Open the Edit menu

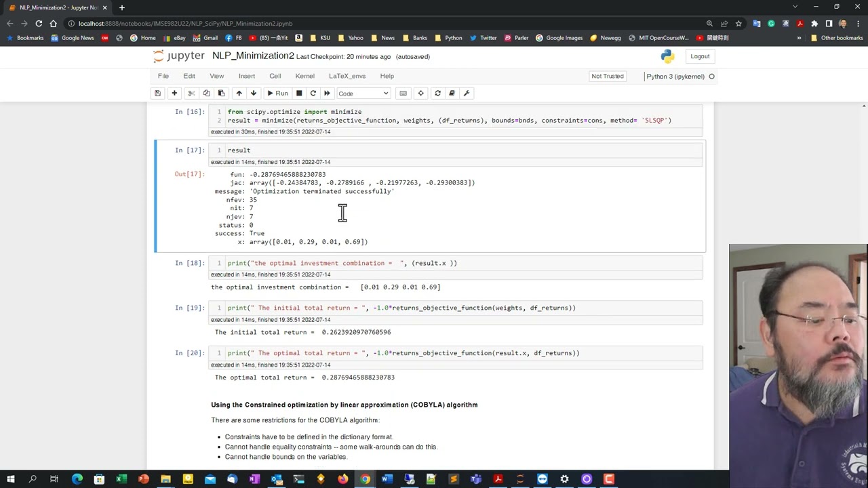click(189, 76)
